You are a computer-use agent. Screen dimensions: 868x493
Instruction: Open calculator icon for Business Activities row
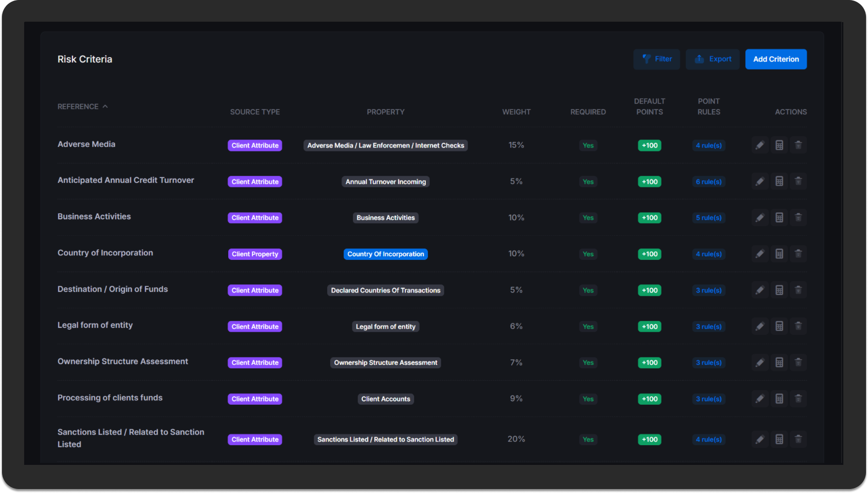point(779,217)
